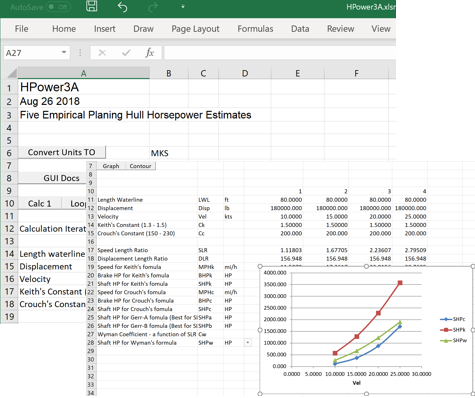Click Crouch's Constant (150 - 230) label

[136, 233]
